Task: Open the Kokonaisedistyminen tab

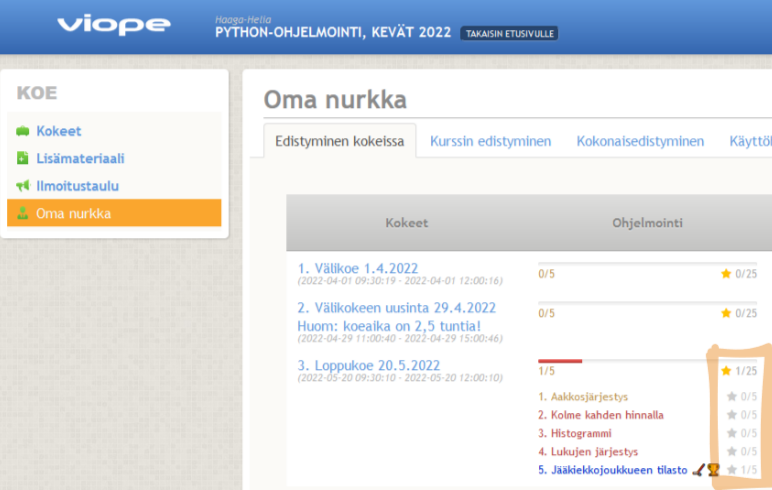Action: coord(640,141)
